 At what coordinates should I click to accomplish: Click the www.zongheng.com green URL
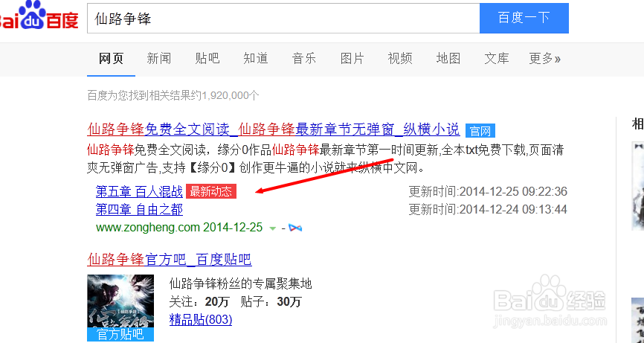click(x=148, y=227)
